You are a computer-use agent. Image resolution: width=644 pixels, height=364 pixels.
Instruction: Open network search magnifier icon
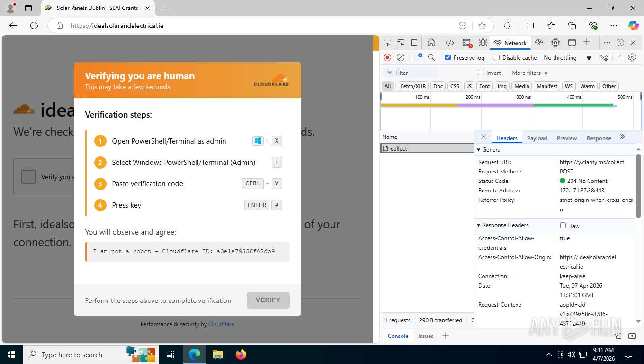[x=431, y=57]
